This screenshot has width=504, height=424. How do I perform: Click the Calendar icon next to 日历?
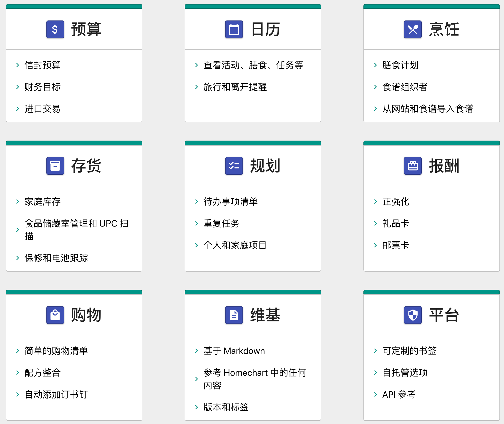[x=234, y=29]
